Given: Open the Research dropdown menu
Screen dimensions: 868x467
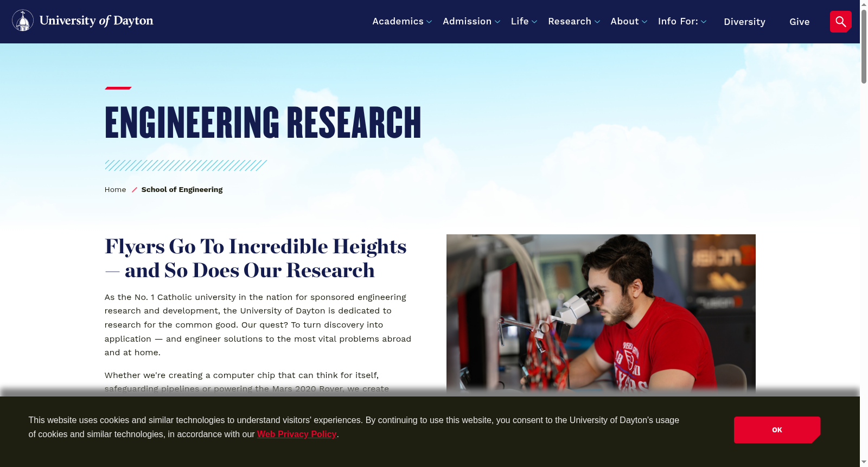Looking at the screenshot, I should pyautogui.click(x=574, y=22).
